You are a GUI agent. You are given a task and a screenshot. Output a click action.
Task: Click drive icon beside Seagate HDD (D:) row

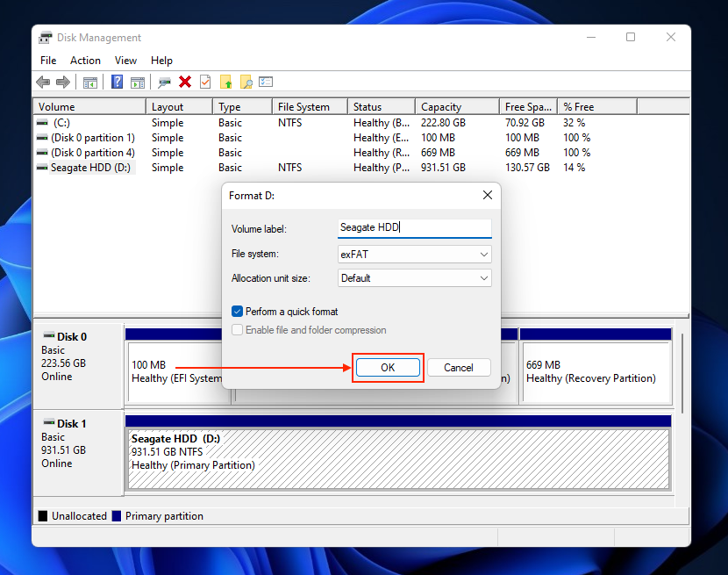[x=42, y=168]
